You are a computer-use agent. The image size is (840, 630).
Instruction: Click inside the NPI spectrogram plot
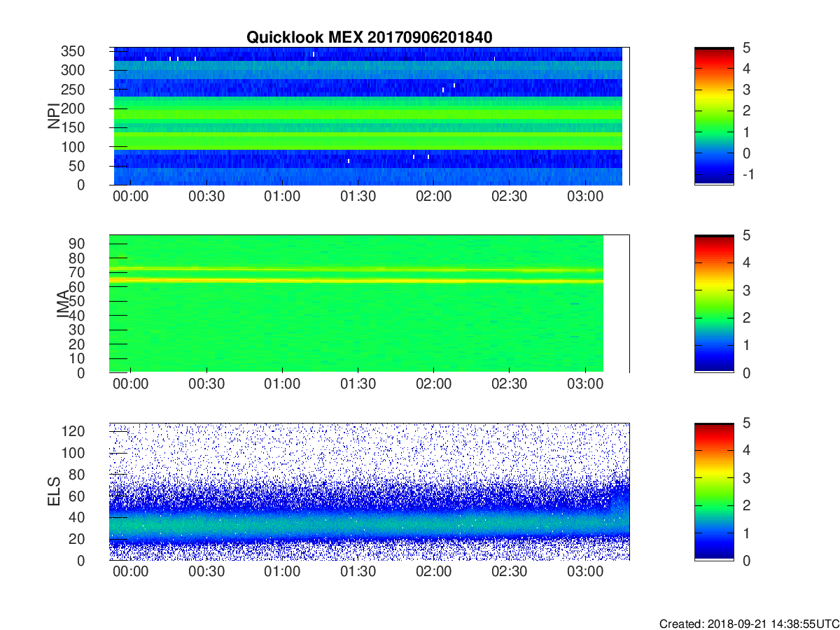(x=369, y=116)
